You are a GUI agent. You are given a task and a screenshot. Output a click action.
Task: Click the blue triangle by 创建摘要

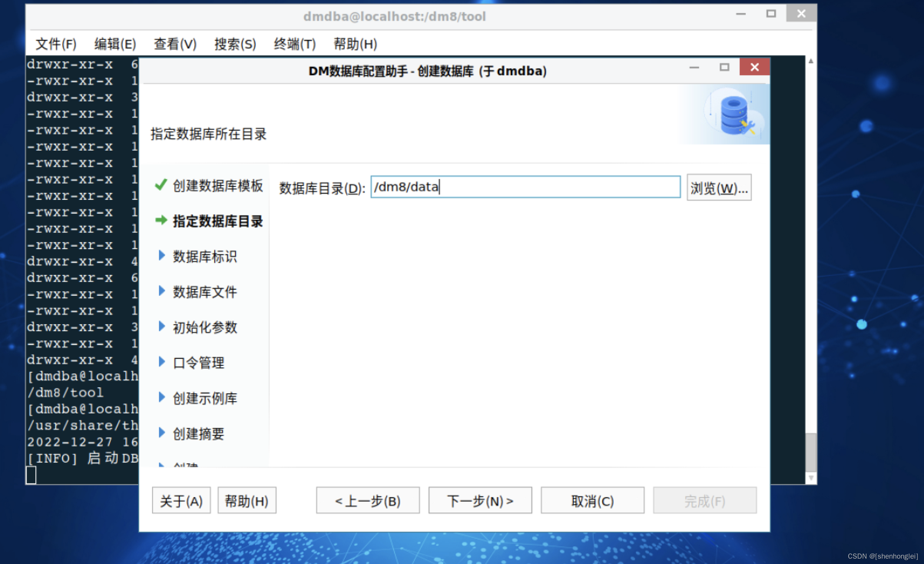coord(162,433)
